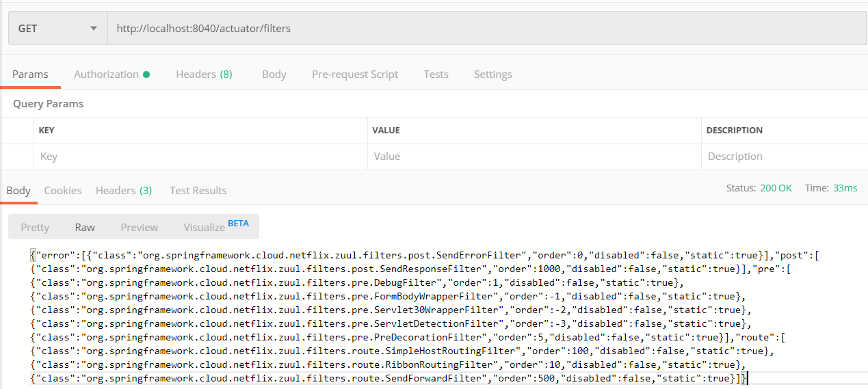Click the 33ms response time
The width and height of the screenshot is (868, 389).
click(845, 188)
